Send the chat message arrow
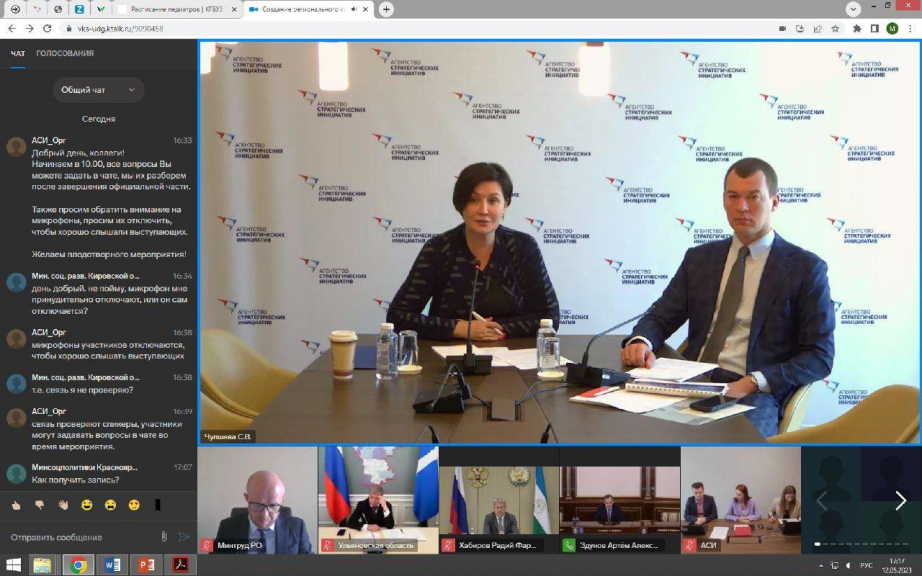The width and height of the screenshot is (922, 576). pos(184,537)
